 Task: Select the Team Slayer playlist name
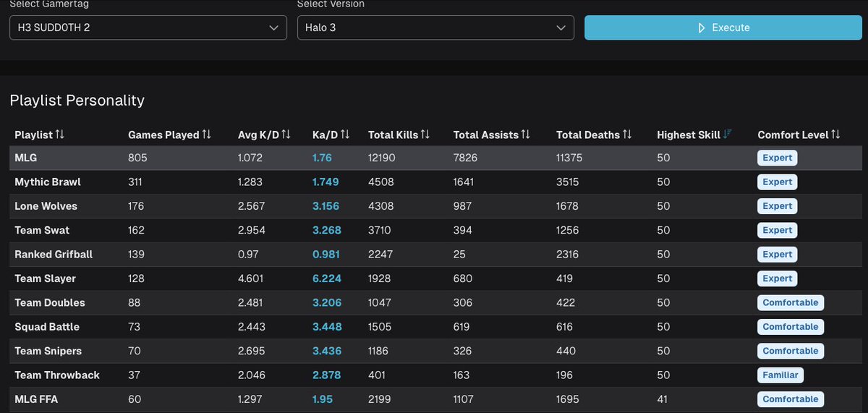[45, 278]
